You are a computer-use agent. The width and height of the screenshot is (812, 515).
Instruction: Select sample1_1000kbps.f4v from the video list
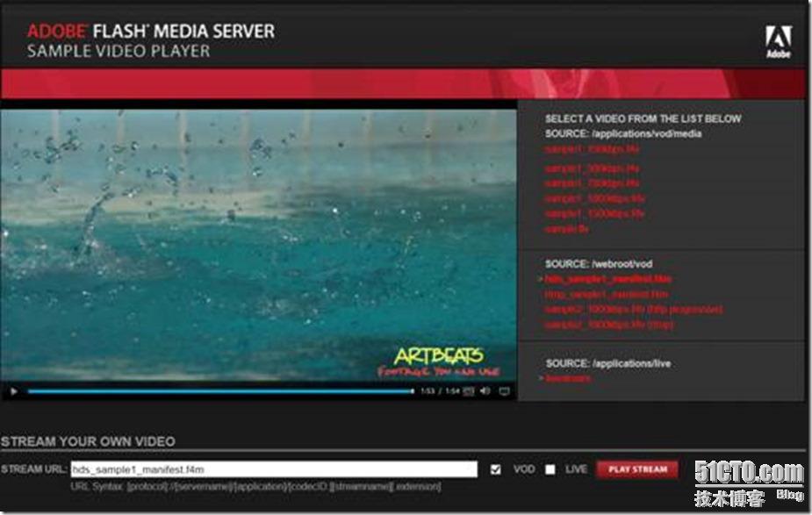coord(595,199)
